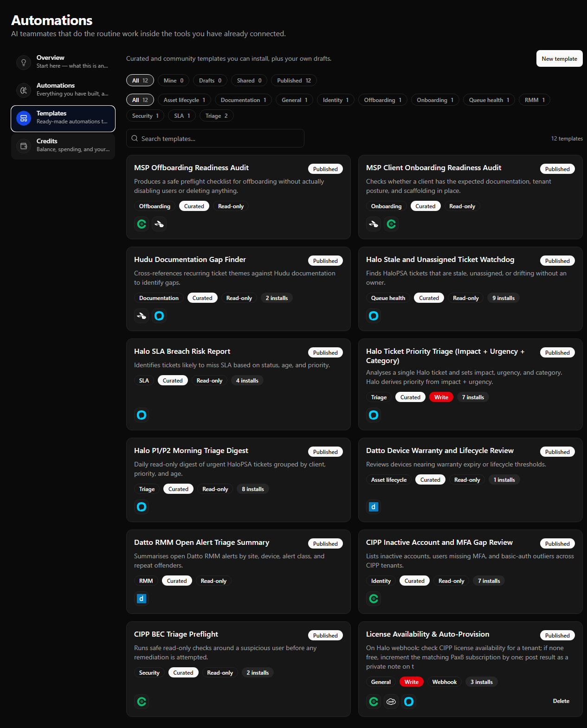Click the Hudu icon on MSP Client Onboarding card

[x=374, y=224]
